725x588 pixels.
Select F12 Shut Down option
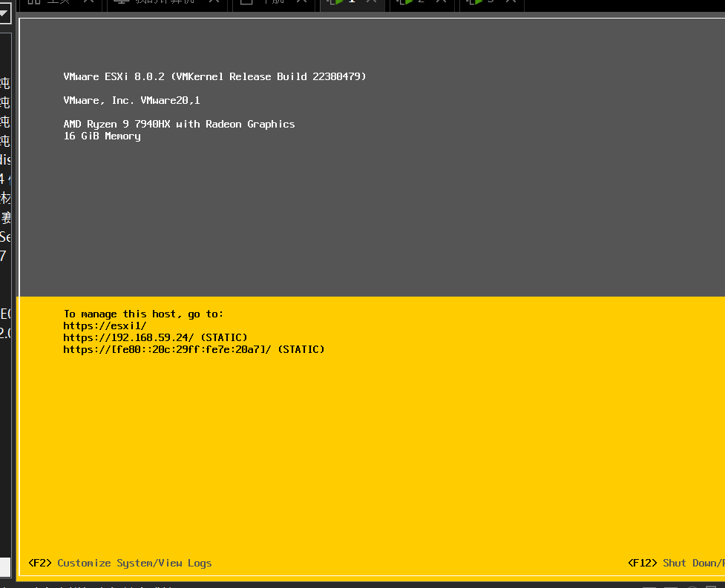(675, 563)
